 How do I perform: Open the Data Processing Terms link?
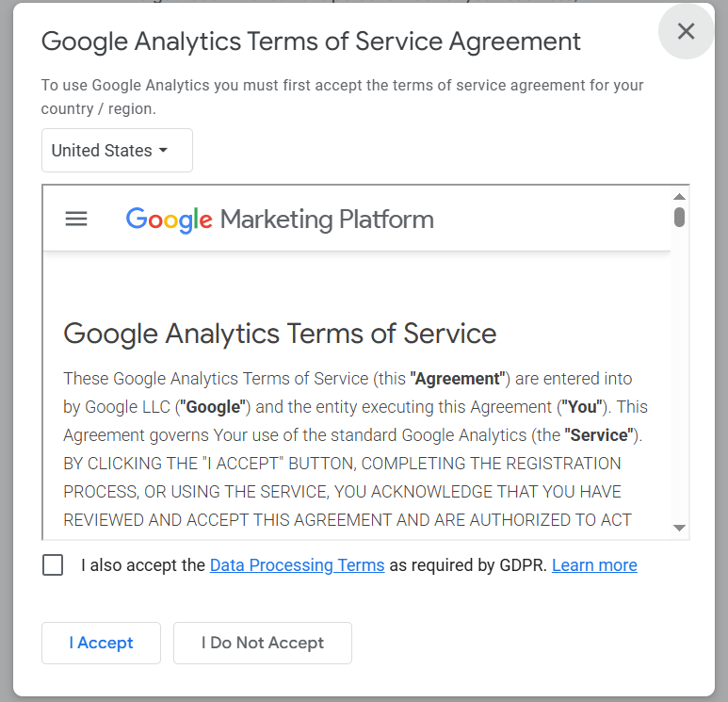coord(297,565)
